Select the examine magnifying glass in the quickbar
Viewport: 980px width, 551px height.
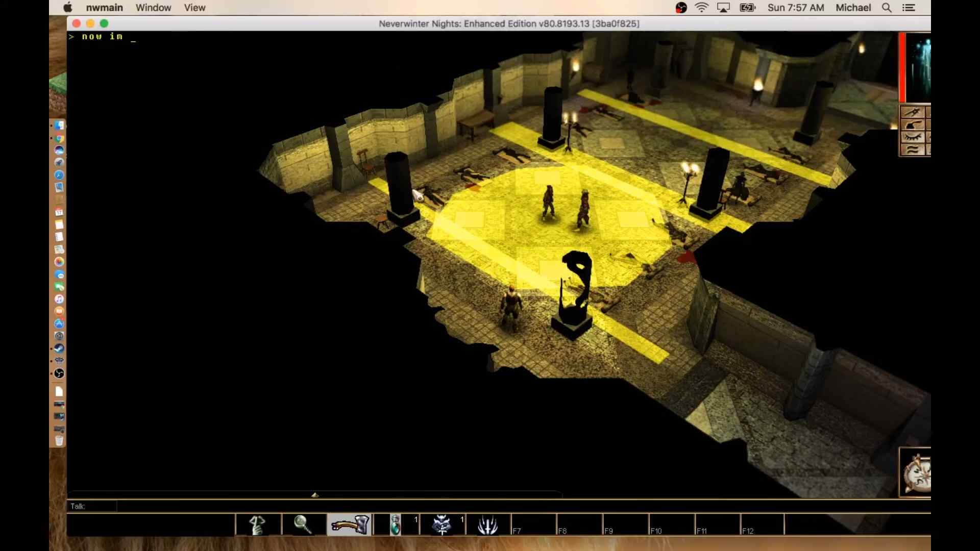click(x=304, y=524)
